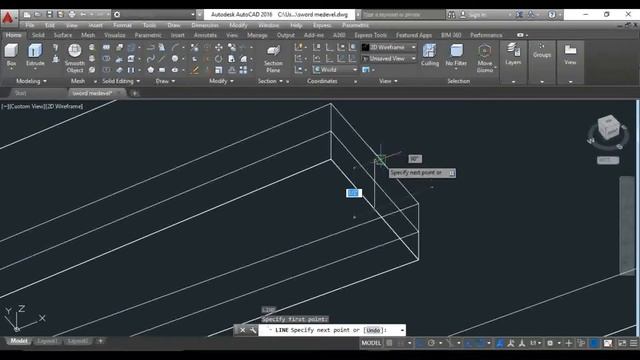Viewport: 640px width, 360px height.
Task: Create new drawing from quick access toolbar
Action: click(27, 14)
